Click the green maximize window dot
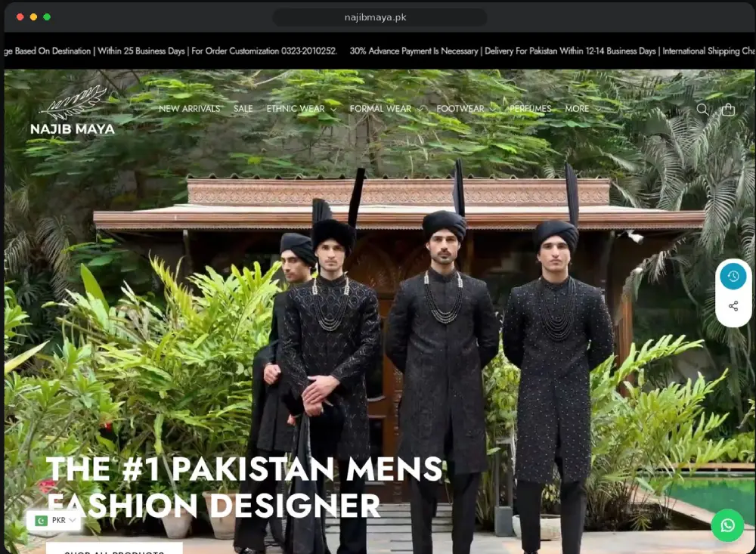756x554 pixels. [x=47, y=17]
